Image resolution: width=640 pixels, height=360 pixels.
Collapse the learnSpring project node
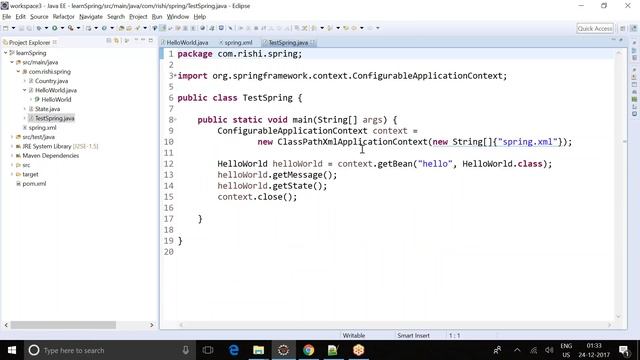(6, 53)
